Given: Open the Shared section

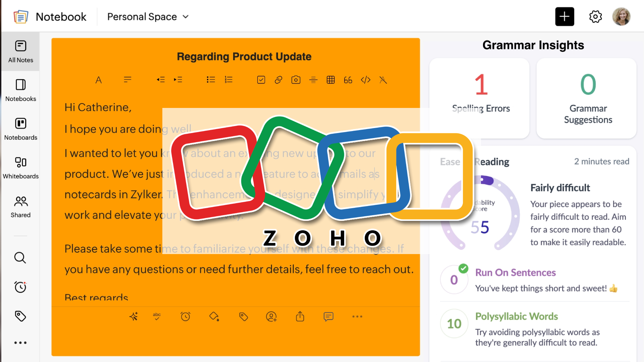Looking at the screenshot, I should tap(20, 206).
